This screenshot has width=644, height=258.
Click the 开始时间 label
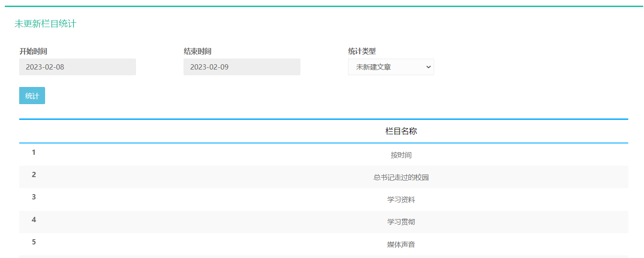pos(33,51)
